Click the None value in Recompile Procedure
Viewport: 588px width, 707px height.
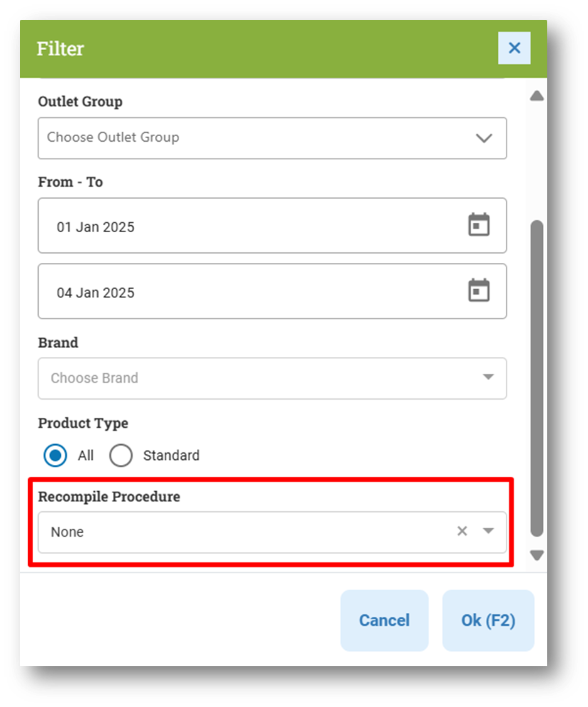[67, 532]
